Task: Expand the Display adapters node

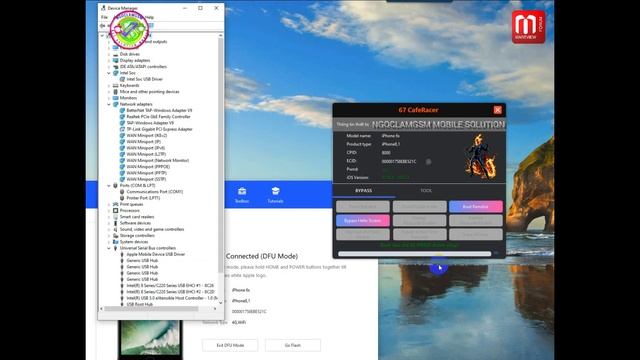Action: pyautogui.click(x=109, y=60)
